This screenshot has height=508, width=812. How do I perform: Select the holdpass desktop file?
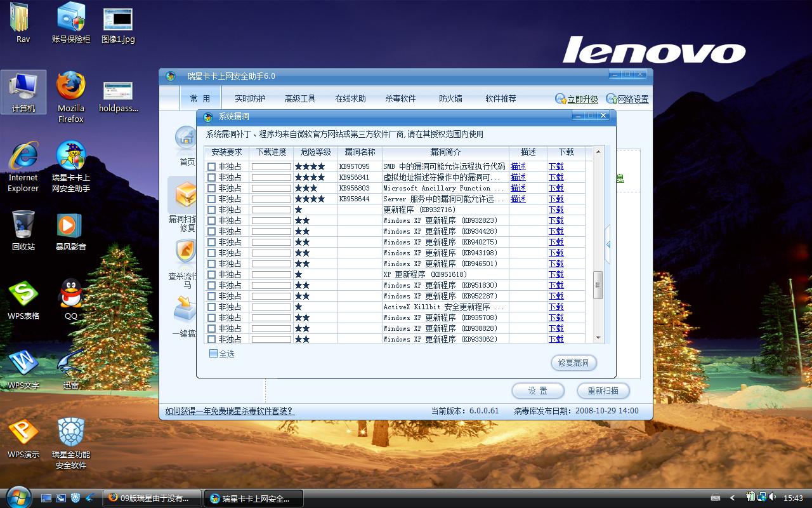pos(119,97)
